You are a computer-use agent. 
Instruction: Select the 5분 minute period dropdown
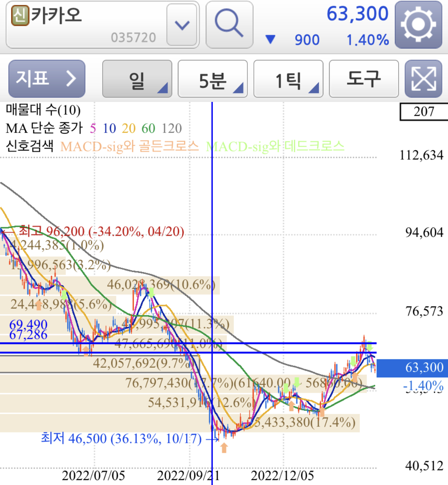(x=213, y=79)
